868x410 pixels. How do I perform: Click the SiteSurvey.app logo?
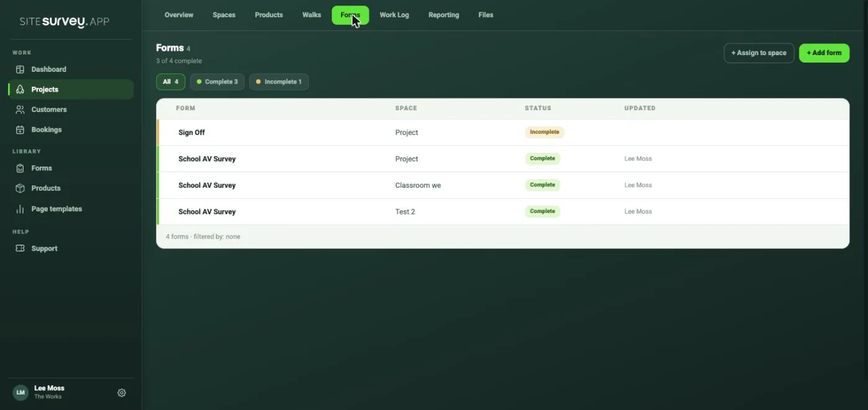[x=64, y=22]
